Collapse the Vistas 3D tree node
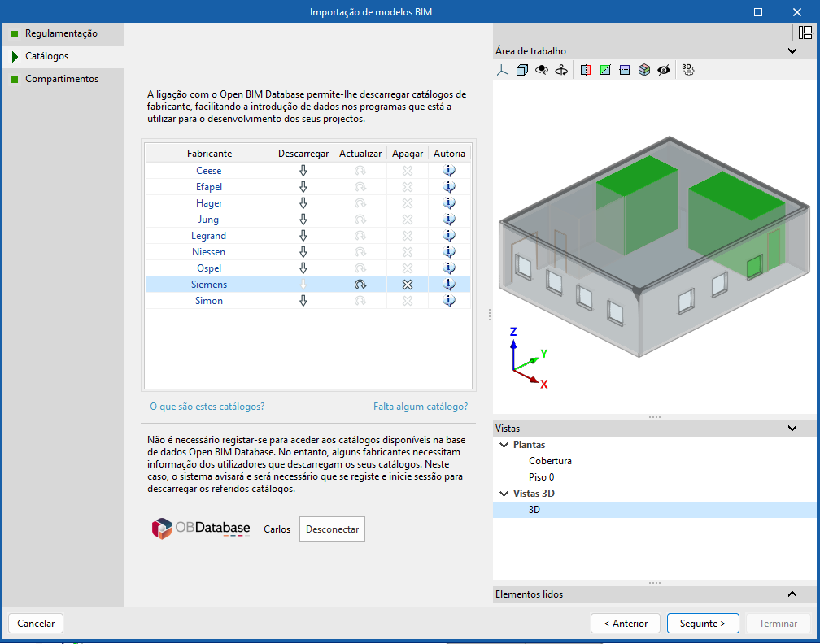 point(504,494)
